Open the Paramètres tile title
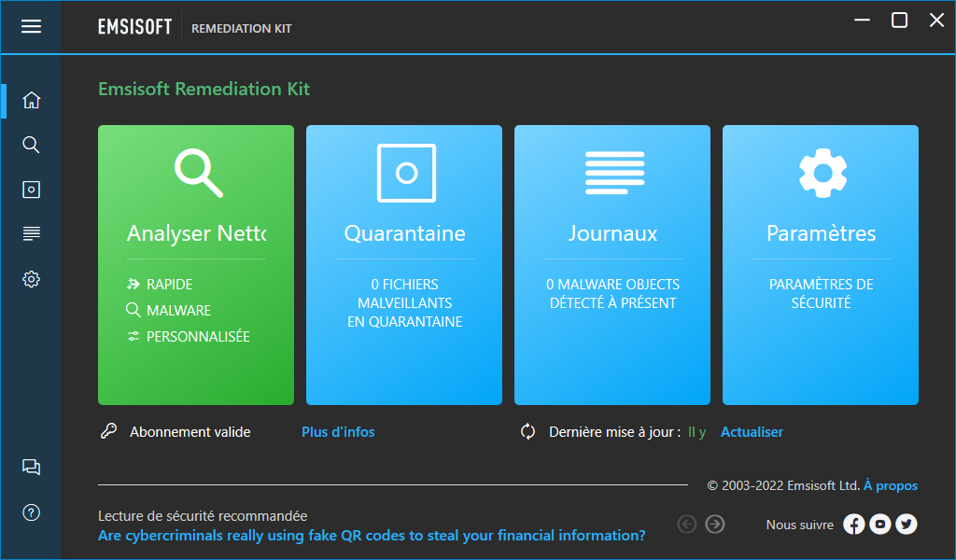This screenshot has width=956, height=560. pyautogui.click(x=822, y=233)
